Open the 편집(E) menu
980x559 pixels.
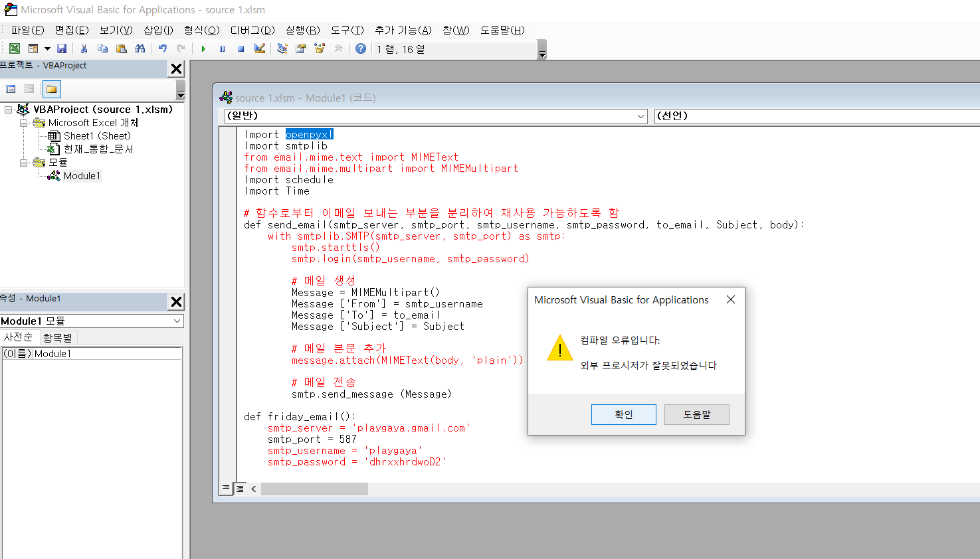(x=72, y=30)
